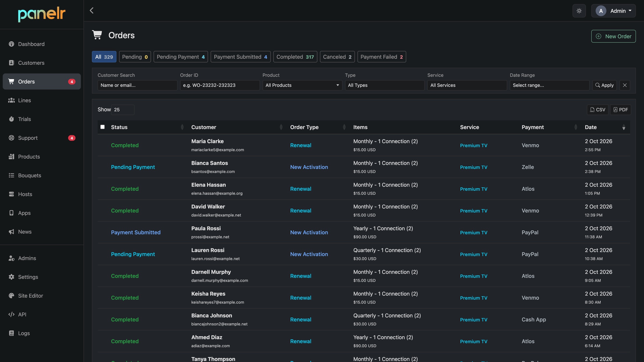
Task: Sort table by Date column
Action: (x=606, y=127)
